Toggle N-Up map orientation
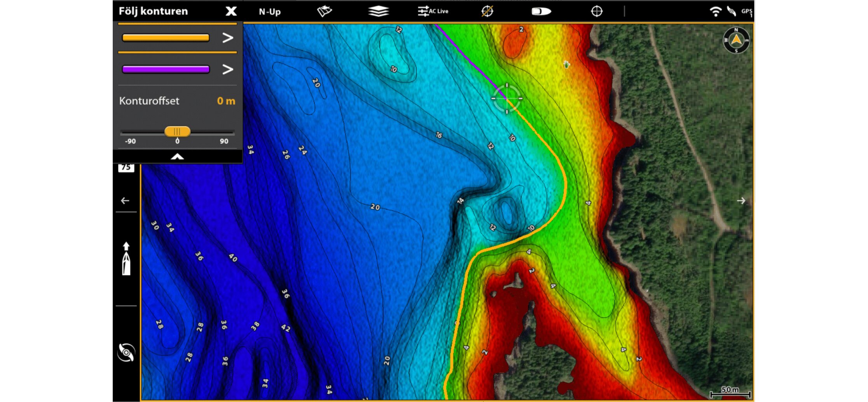The width and height of the screenshot is (868, 402). click(x=269, y=12)
